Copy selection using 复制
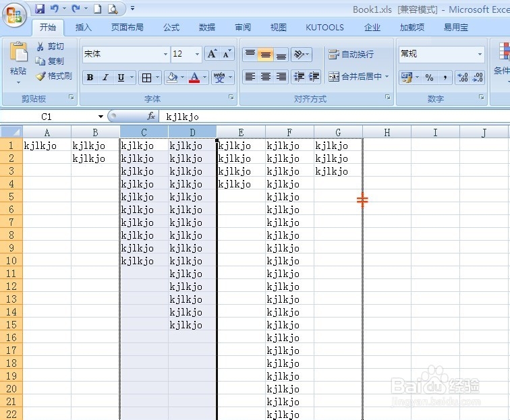 click(50, 61)
